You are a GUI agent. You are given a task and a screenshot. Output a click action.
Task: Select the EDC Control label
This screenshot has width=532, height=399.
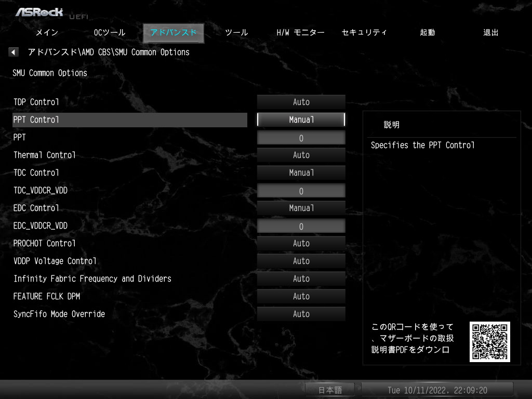pyautogui.click(x=36, y=208)
